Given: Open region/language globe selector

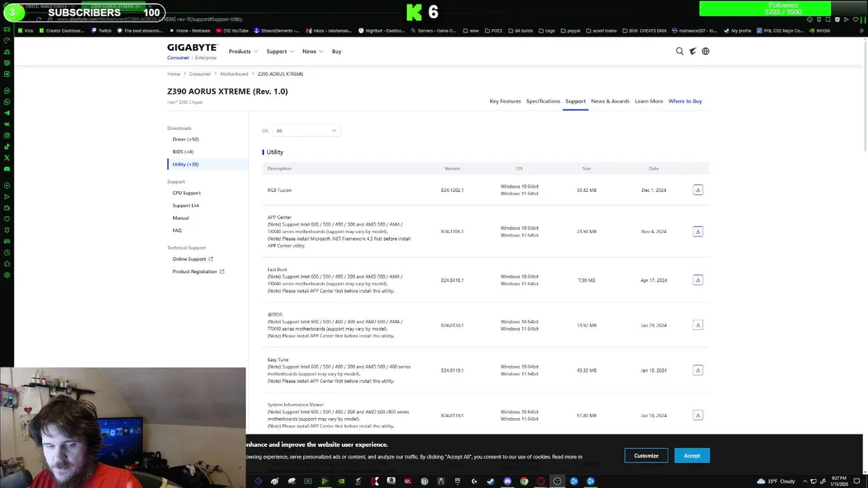Looking at the screenshot, I should pos(705,51).
